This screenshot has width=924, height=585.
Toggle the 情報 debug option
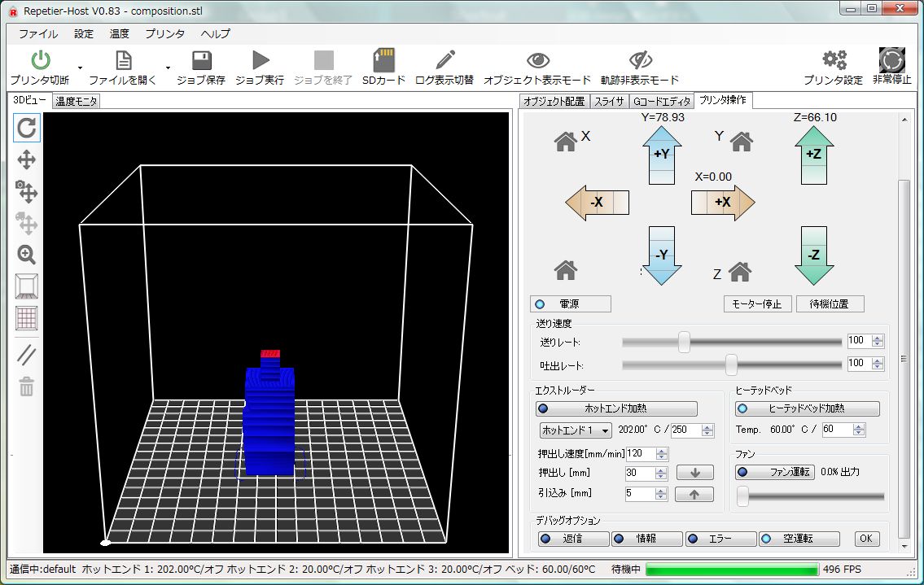[647, 539]
